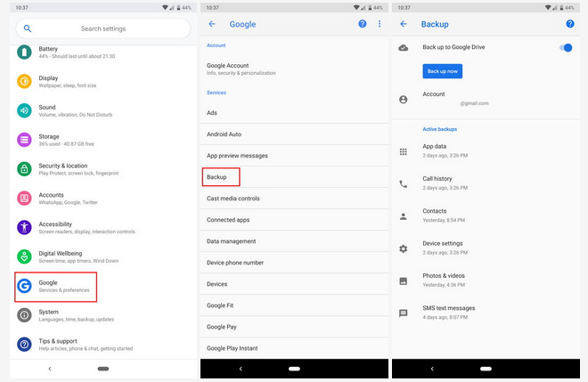Image resolution: width=588 pixels, height=382 pixels.
Task: Open Connected apps
Action: [294, 220]
